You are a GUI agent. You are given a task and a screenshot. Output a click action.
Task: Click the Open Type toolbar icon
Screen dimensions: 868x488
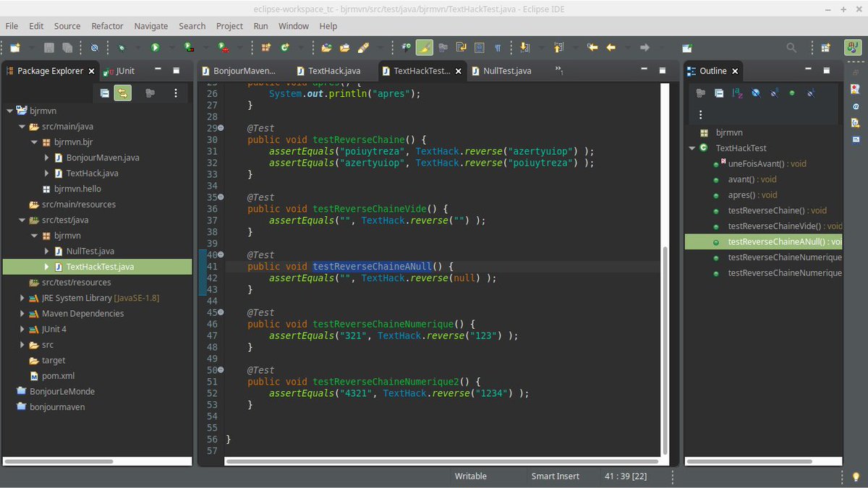point(326,48)
